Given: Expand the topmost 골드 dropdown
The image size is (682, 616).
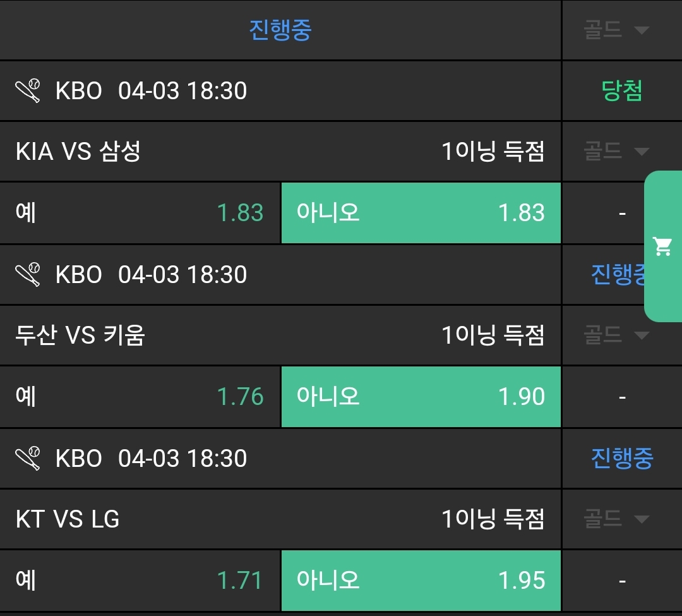Looking at the screenshot, I should tap(616, 30).
